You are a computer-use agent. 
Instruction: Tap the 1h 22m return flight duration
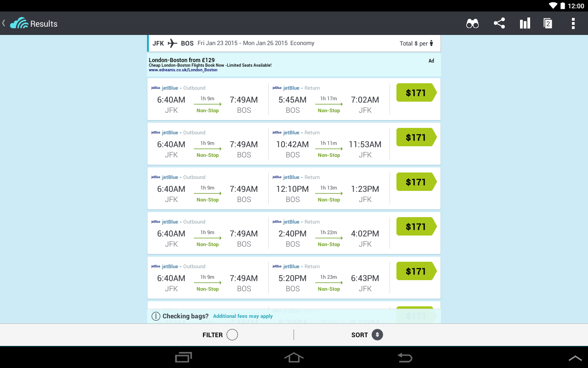pyautogui.click(x=329, y=232)
